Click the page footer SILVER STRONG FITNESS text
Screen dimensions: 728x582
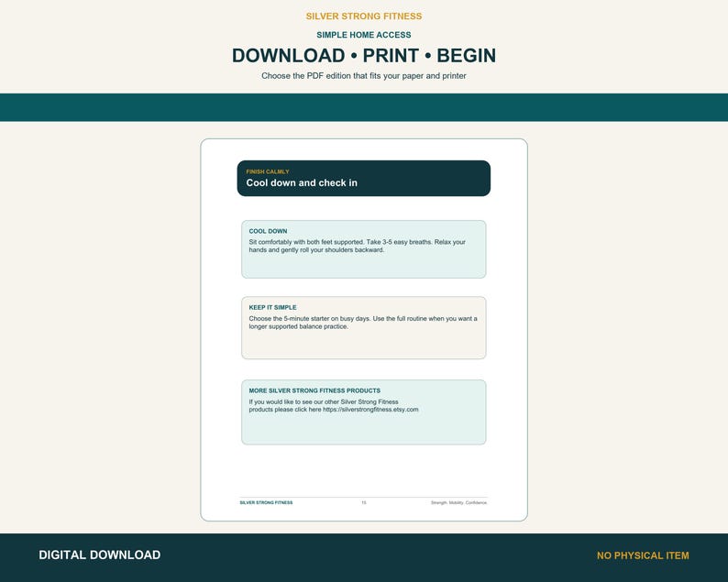point(266,502)
